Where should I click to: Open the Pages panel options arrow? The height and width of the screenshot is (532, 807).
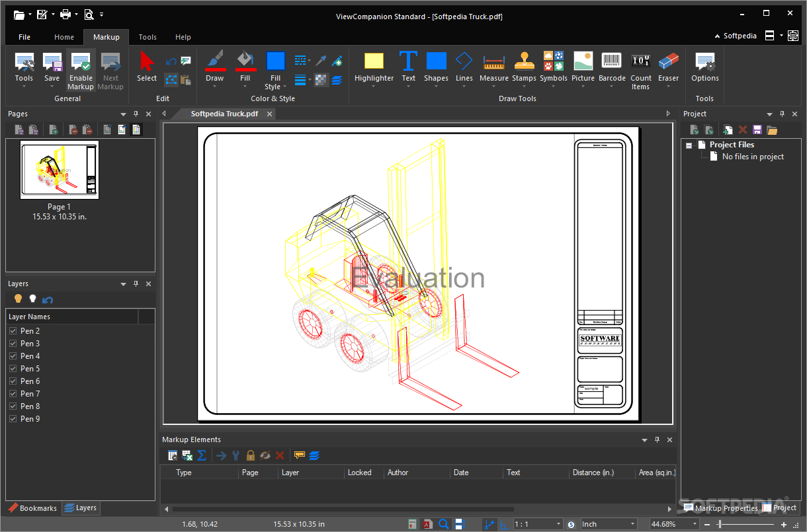click(123, 114)
